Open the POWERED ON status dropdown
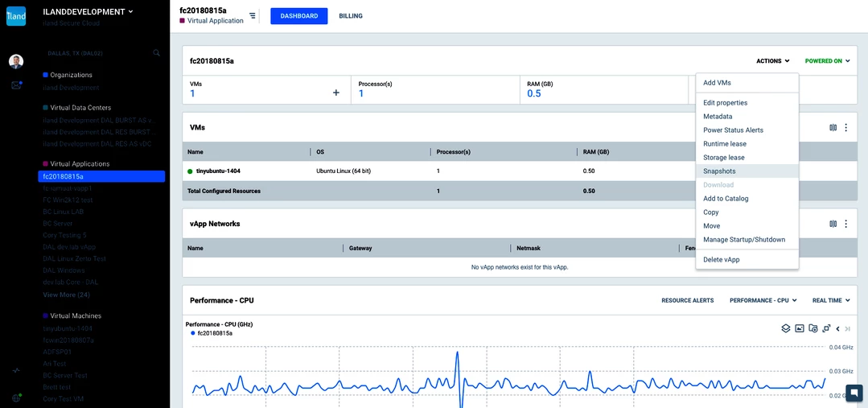The image size is (868, 408). coord(827,61)
